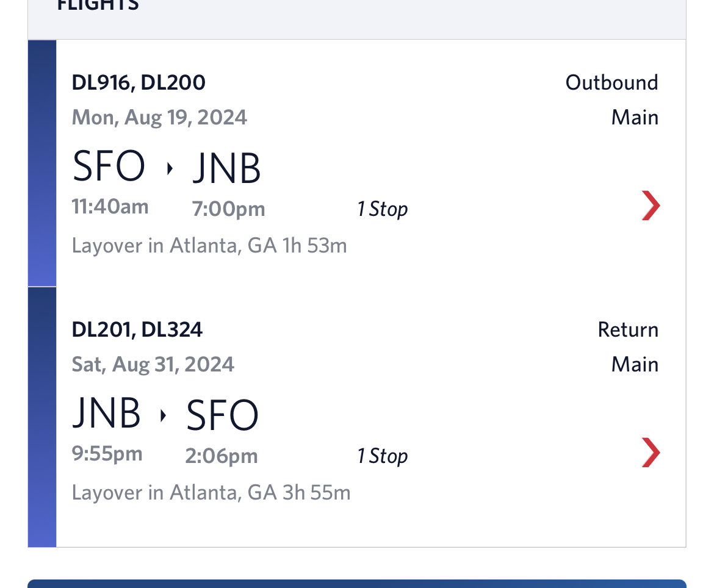This screenshot has width=714, height=588.
Task: Select the DL916, DL200 flight numbers
Action: pos(139,82)
